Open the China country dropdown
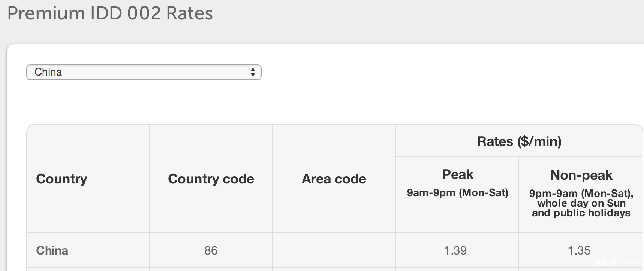 click(144, 72)
